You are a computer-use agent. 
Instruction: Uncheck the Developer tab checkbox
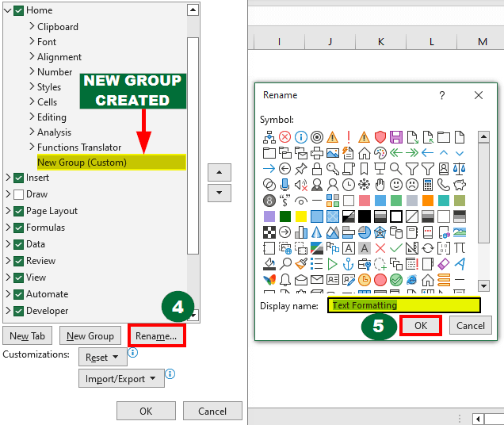[x=19, y=311]
